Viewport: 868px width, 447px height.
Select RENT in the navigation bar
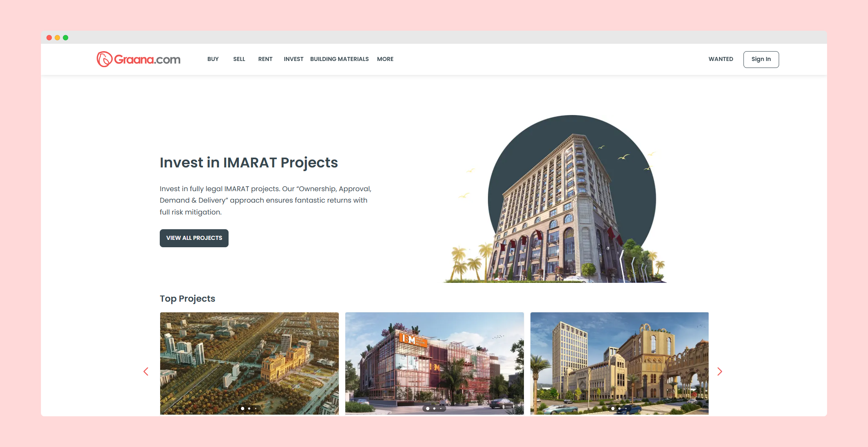click(265, 59)
